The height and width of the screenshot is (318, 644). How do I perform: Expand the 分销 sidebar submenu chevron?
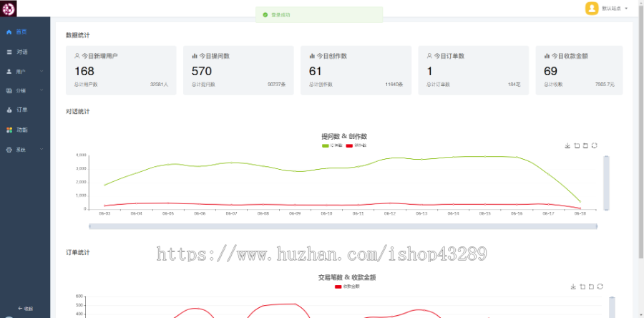42,90
